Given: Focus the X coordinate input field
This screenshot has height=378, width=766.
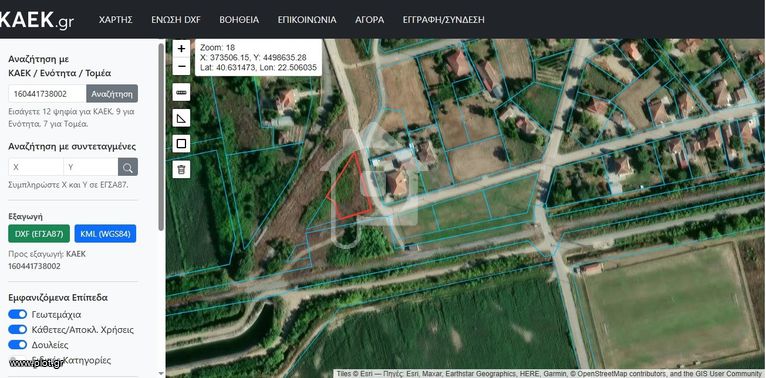Looking at the screenshot, I should pyautogui.click(x=36, y=167).
